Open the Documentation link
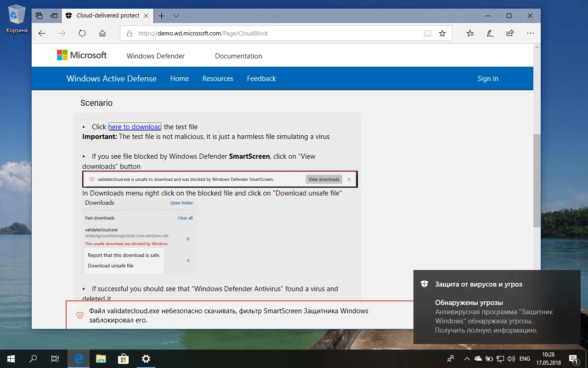 tap(238, 56)
